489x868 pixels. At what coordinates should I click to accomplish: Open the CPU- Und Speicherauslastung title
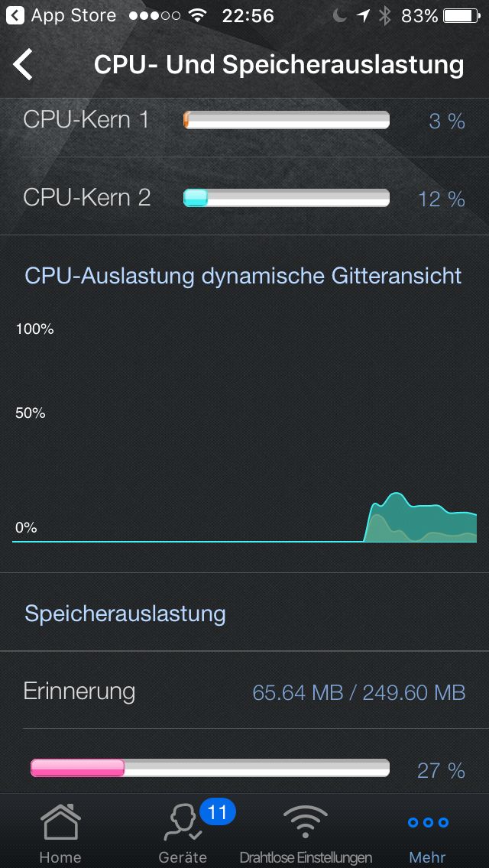pos(277,65)
